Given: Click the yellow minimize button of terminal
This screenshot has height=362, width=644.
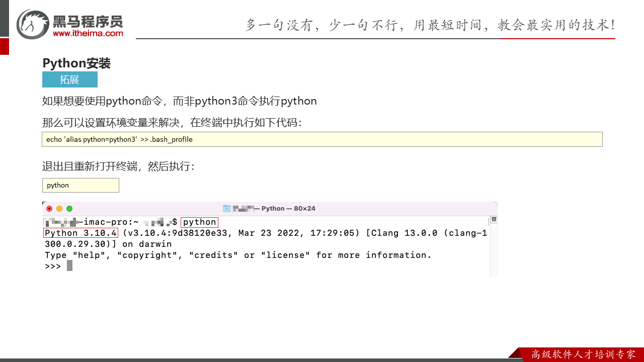Looking at the screenshot, I should [59, 209].
